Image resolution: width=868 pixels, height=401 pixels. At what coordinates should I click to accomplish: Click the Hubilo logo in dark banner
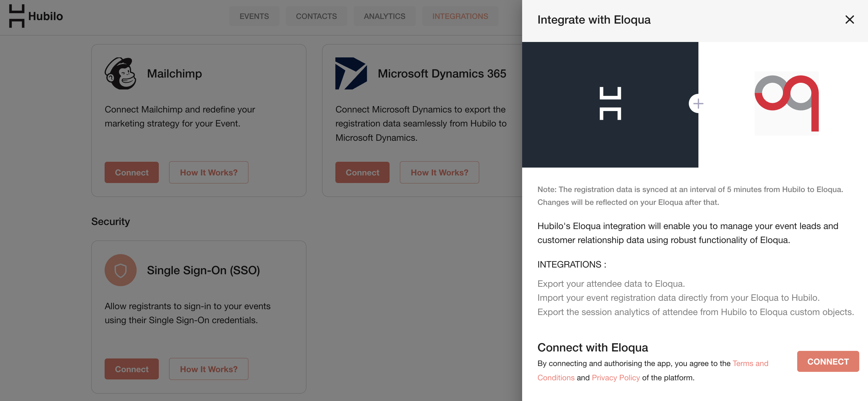[x=610, y=103]
